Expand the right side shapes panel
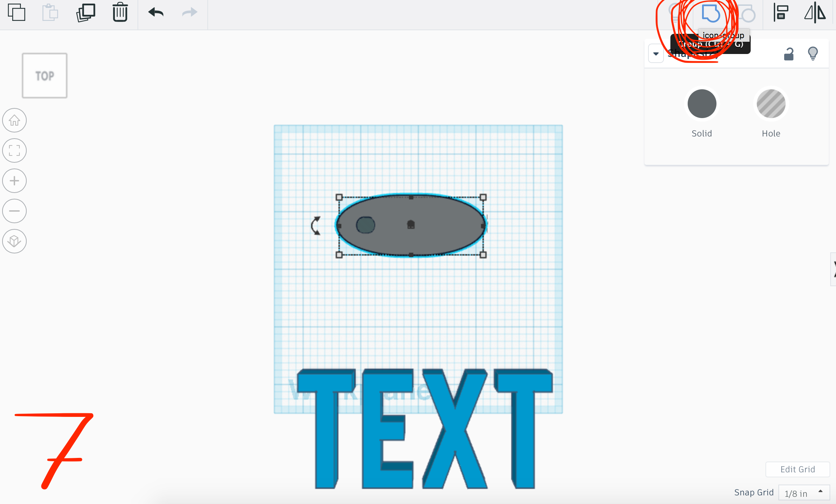836x504 pixels. (x=833, y=269)
